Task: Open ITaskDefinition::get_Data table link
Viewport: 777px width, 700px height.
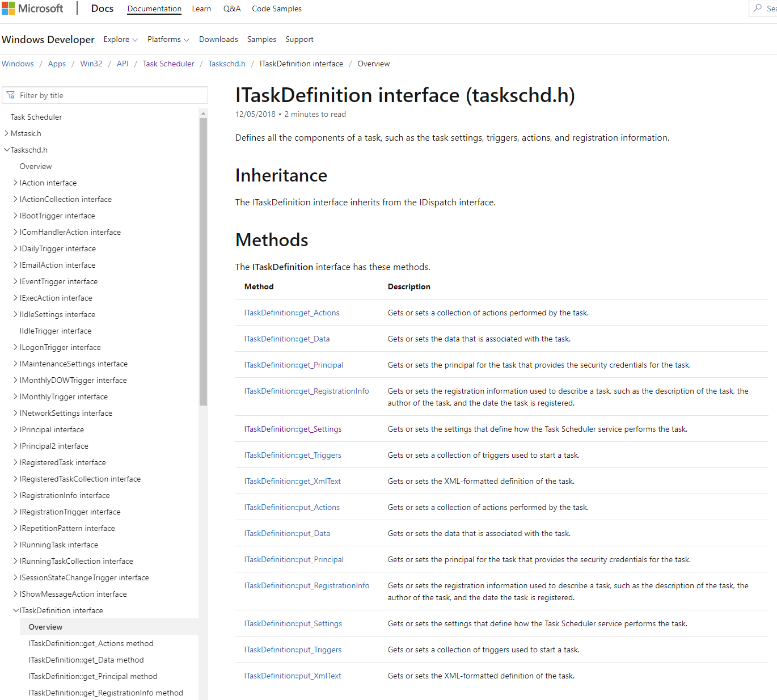Action: (x=287, y=339)
